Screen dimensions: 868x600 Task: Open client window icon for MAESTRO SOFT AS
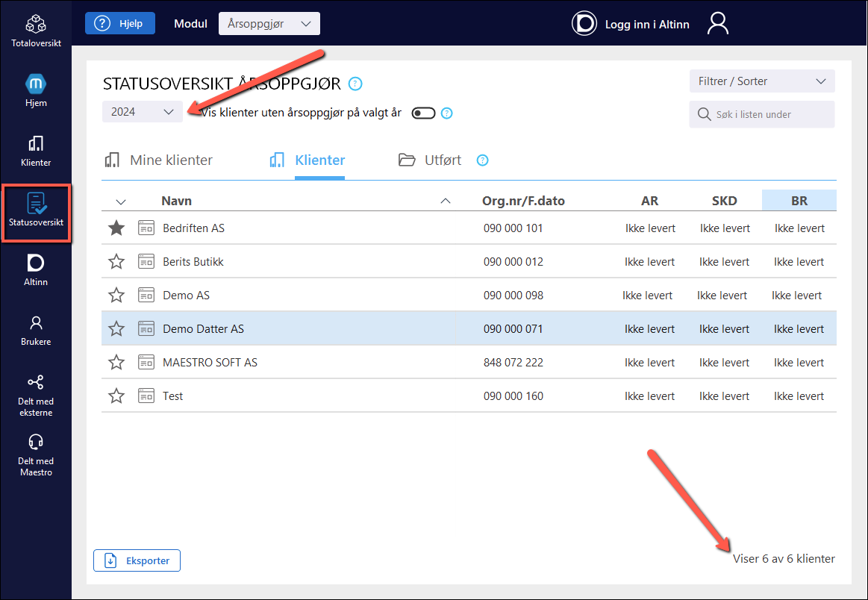click(x=146, y=363)
